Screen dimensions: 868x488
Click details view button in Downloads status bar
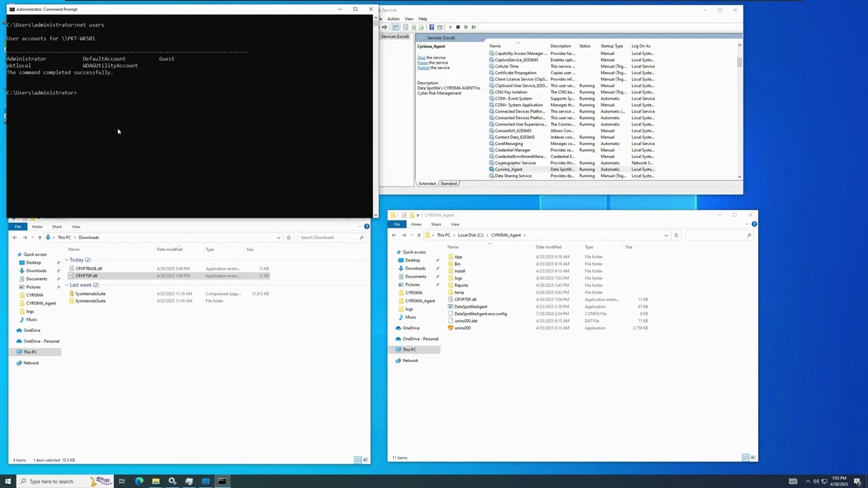[x=358, y=460]
